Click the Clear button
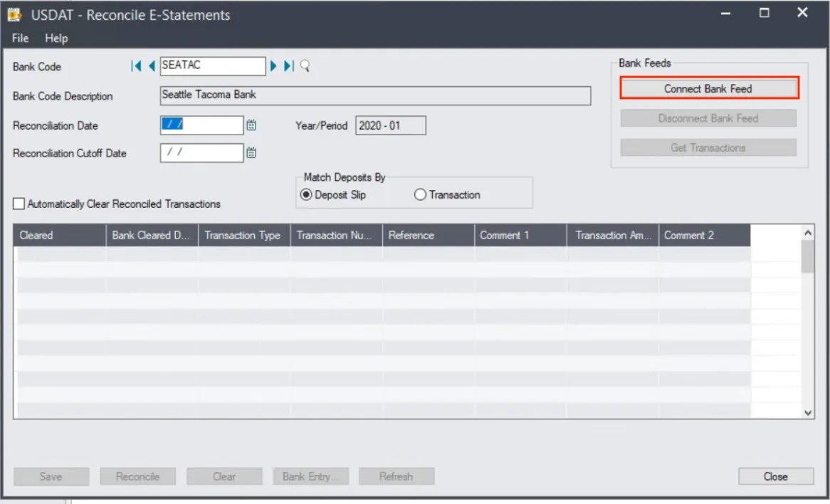Screen dimensions: 830x504 [224, 476]
